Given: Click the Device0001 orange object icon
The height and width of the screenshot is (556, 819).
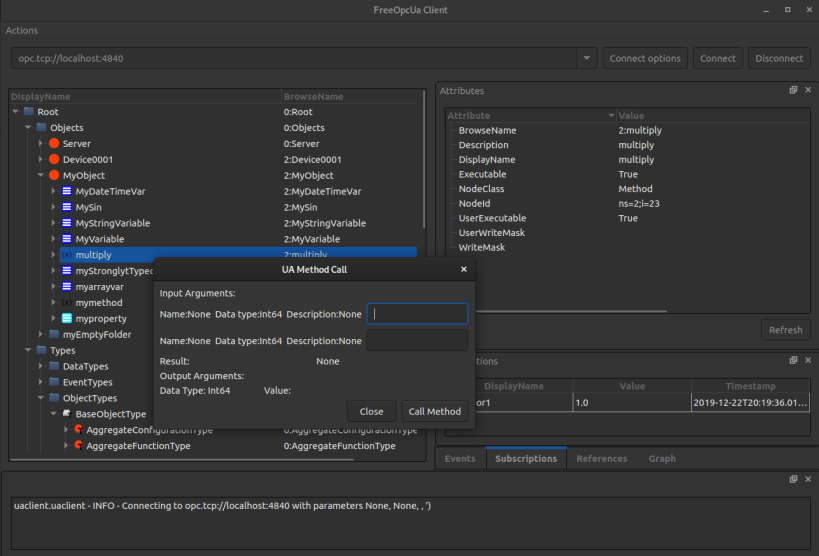Looking at the screenshot, I should tap(54, 159).
